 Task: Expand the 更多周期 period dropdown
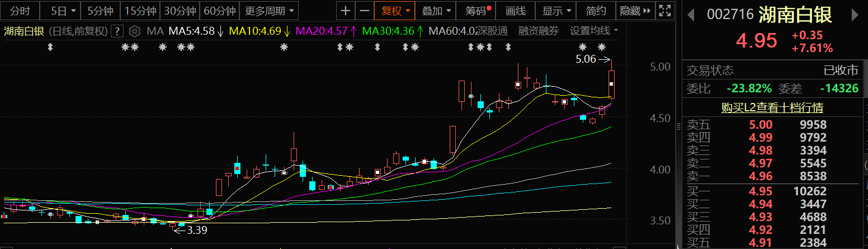point(269,11)
